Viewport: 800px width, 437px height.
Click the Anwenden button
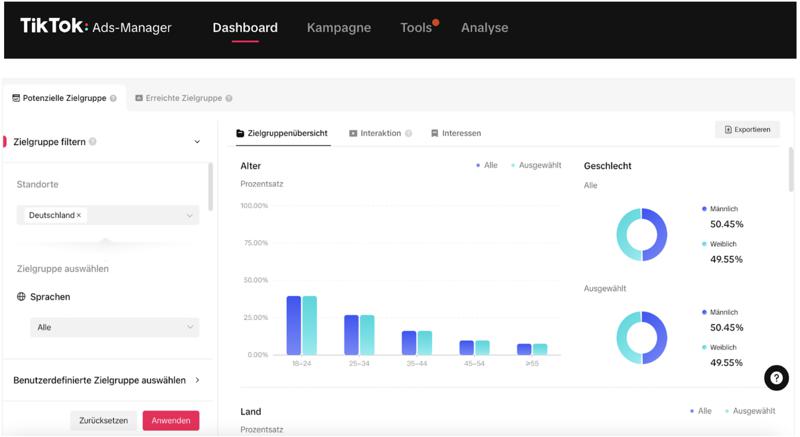click(171, 421)
